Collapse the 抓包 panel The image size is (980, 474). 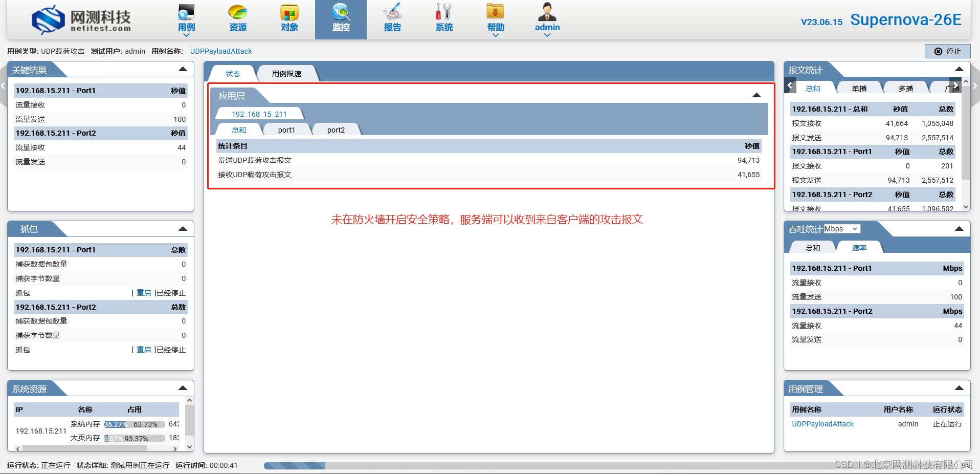[183, 229]
